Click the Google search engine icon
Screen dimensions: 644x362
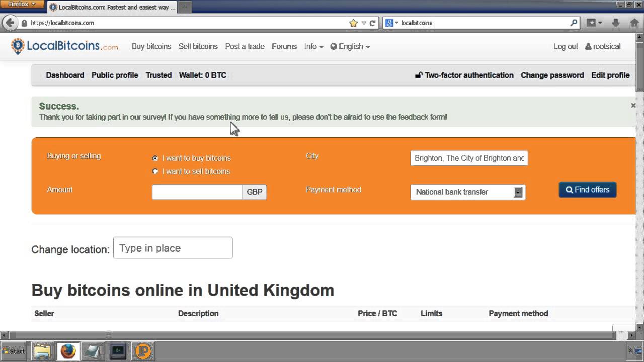[x=389, y=23]
